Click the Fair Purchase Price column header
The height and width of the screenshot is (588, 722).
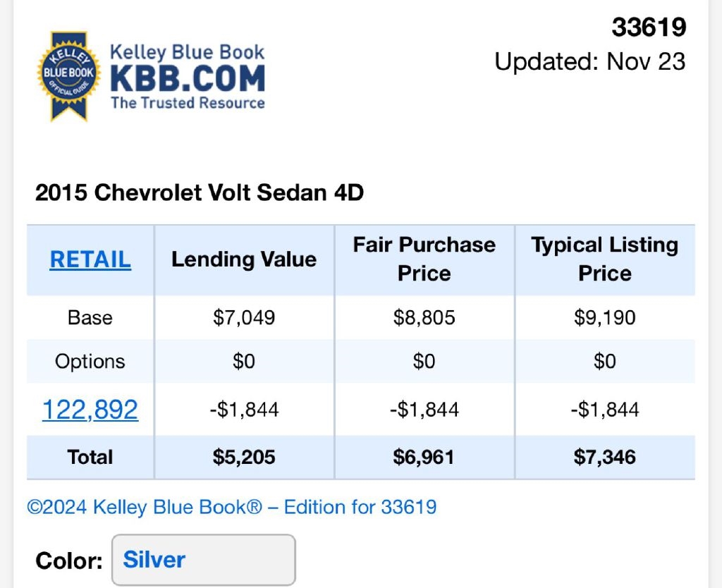(x=424, y=259)
